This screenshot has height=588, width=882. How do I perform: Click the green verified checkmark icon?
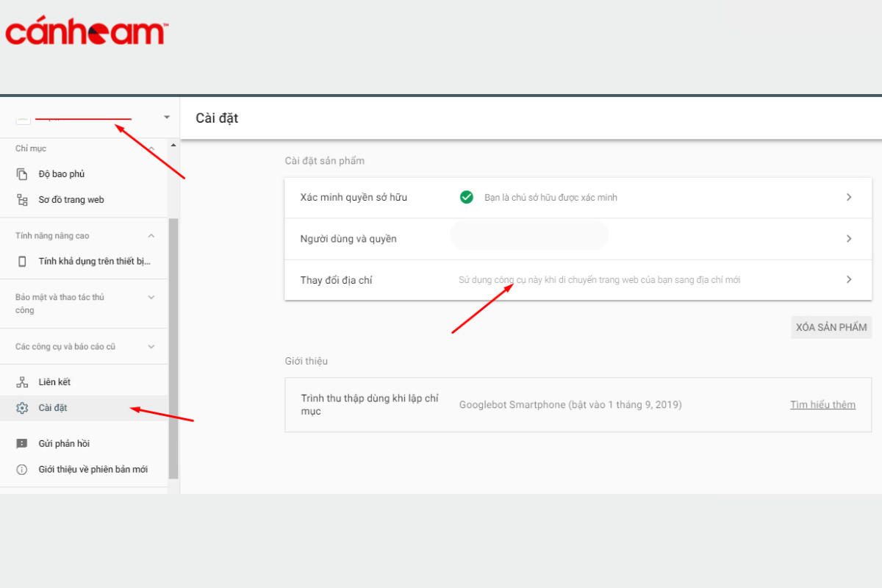(466, 197)
